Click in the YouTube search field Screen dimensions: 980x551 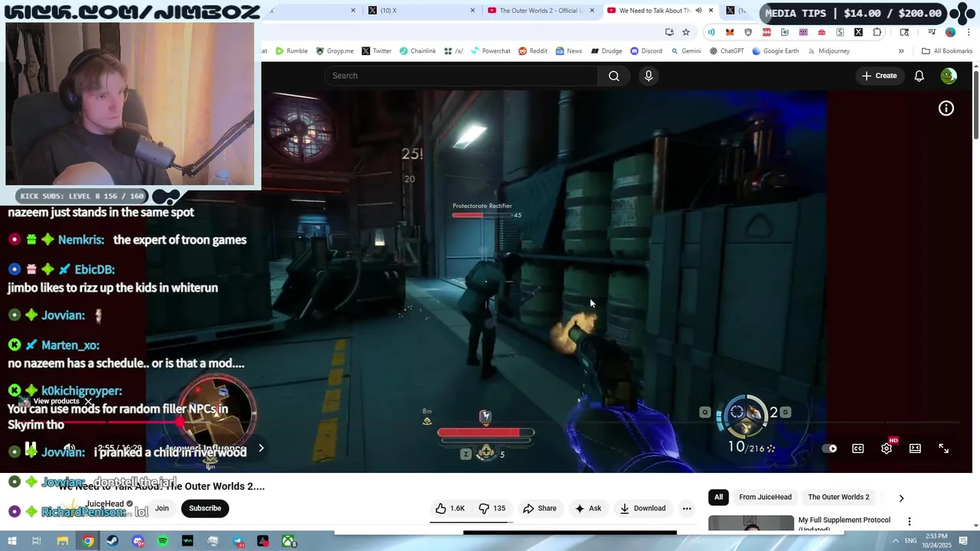[461, 76]
